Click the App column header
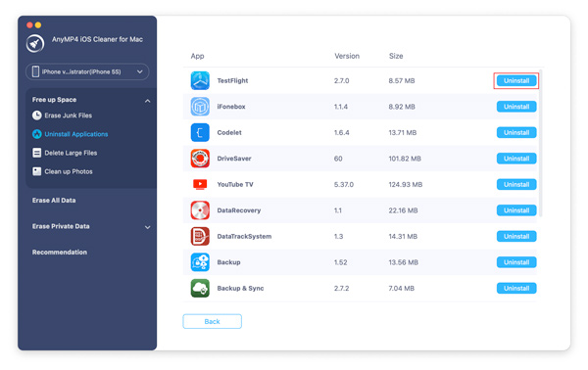This screenshot has height=370, width=588. (x=197, y=56)
